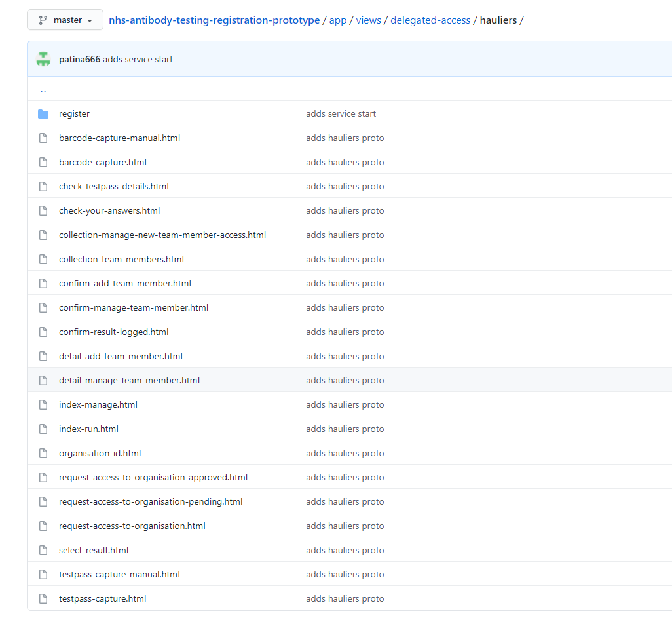Open latest commit message adds service start
Image resolution: width=672 pixels, height=622 pixels.
[x=138, y=59]
